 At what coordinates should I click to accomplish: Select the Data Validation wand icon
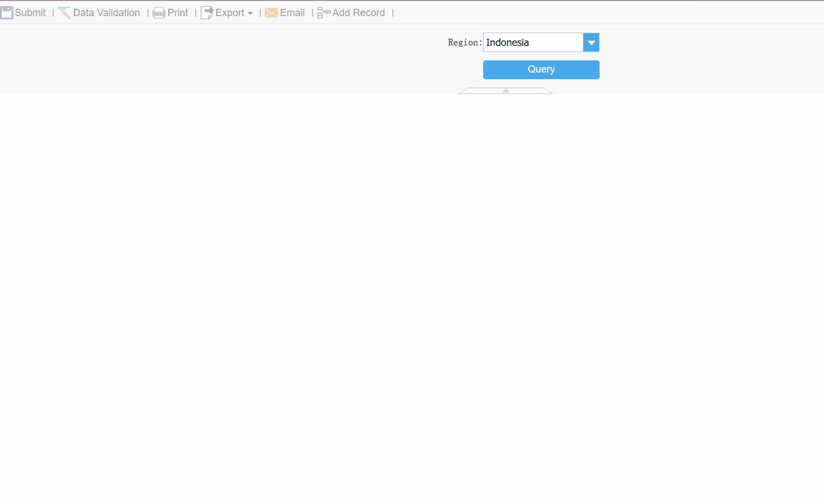(x=64, y=12)
